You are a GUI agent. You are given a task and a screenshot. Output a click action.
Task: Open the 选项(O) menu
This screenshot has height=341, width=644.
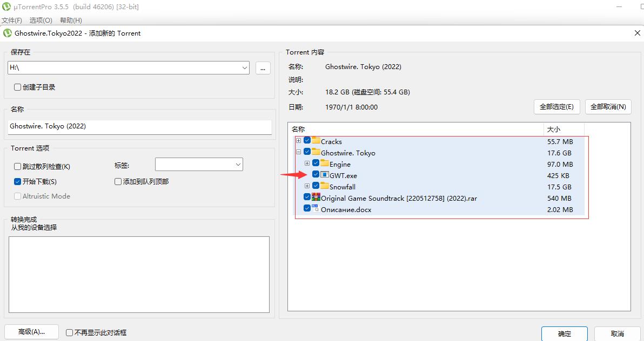(x=41, y=21)
